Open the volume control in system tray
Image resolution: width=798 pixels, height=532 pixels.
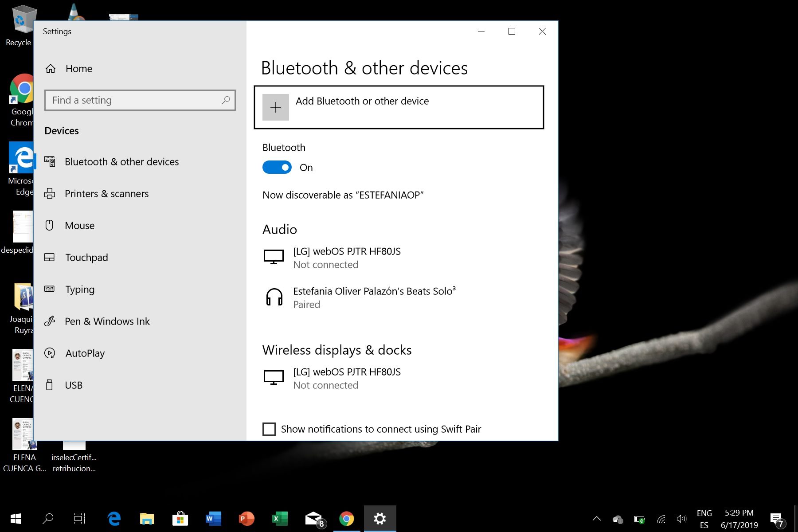tap(681, 519)
